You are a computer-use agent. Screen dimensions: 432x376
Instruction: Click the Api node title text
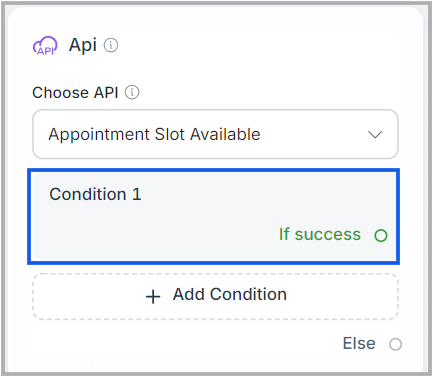(83, 45)
